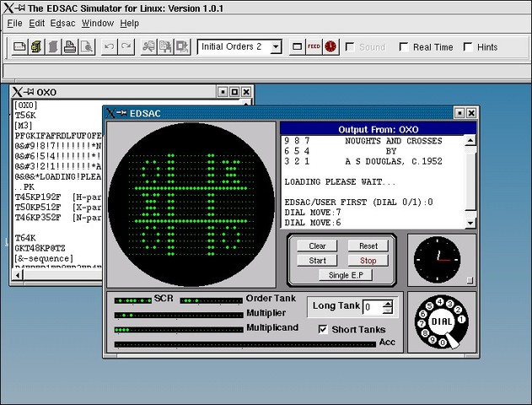The image size is (532, 405).
Task: Increment the Long Tank spinner
Action: click(388, 303)
